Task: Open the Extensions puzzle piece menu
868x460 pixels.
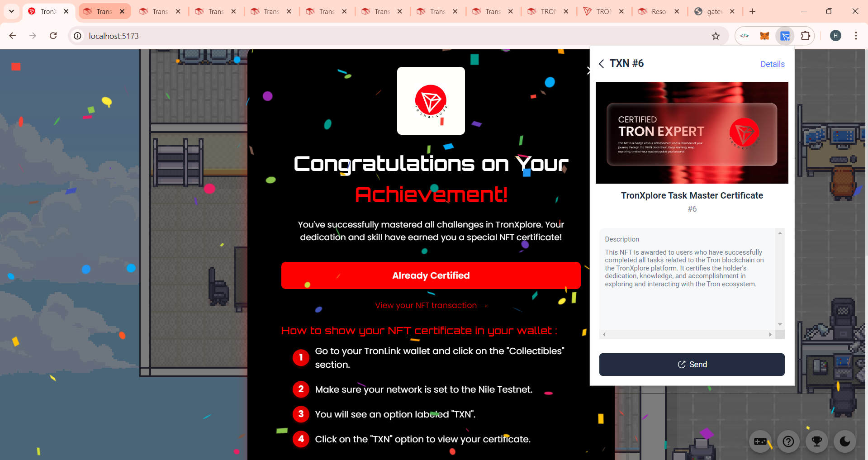Action: point(806,36)
